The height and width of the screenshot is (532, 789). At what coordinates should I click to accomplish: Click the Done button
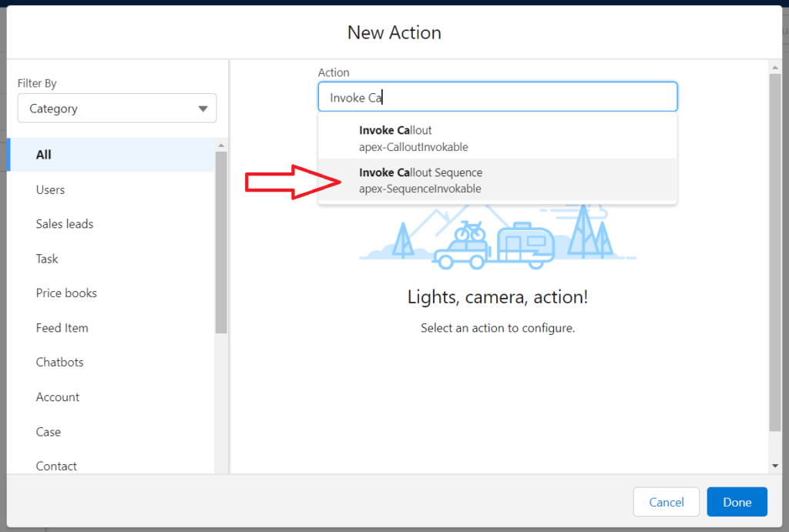[737, 502]
